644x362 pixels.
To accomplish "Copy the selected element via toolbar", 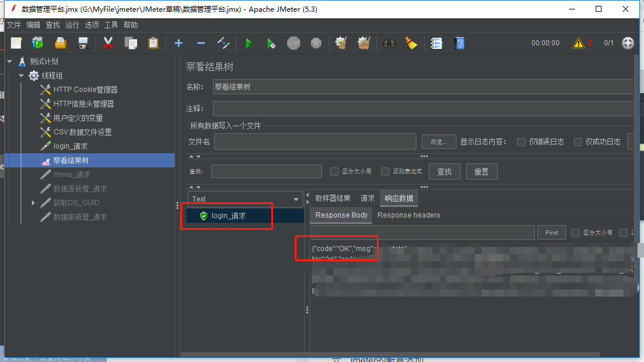I will pos(130,43).
